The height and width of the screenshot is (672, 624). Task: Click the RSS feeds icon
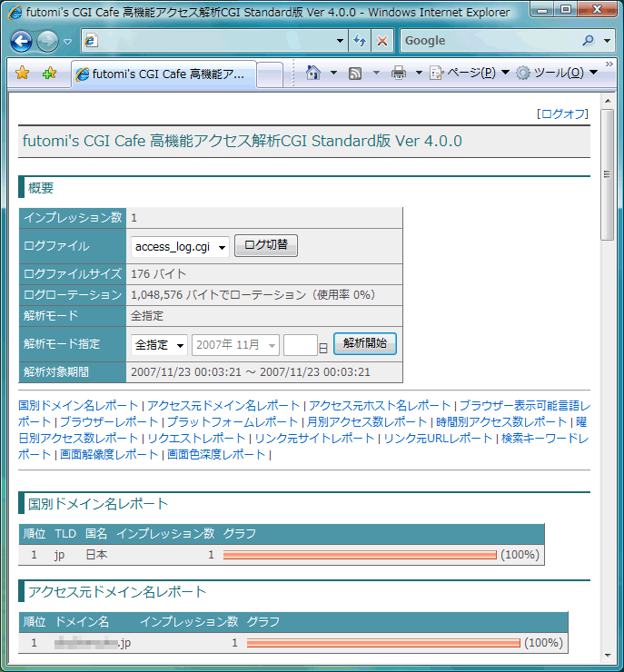pyautogui.click(x=355, y=74)
